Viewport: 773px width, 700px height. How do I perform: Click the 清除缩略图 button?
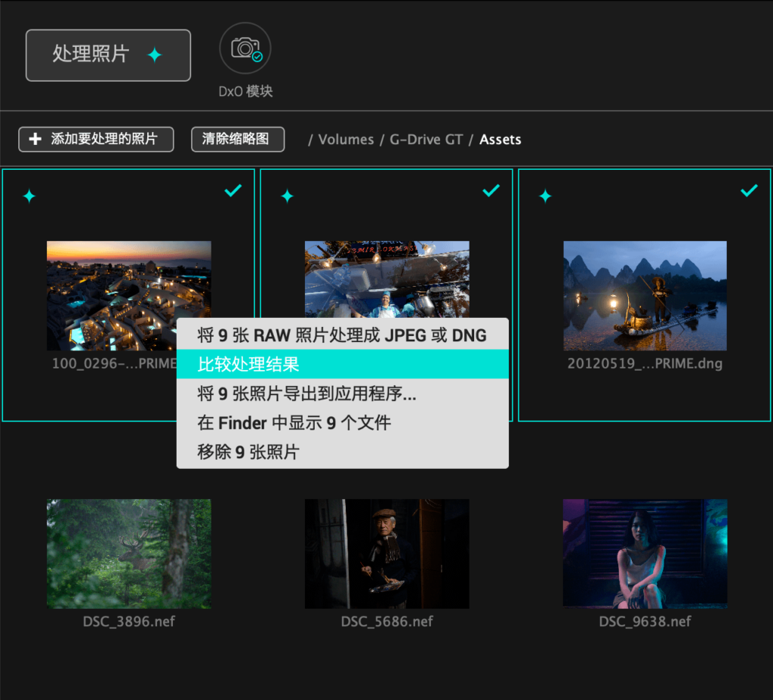238,139
